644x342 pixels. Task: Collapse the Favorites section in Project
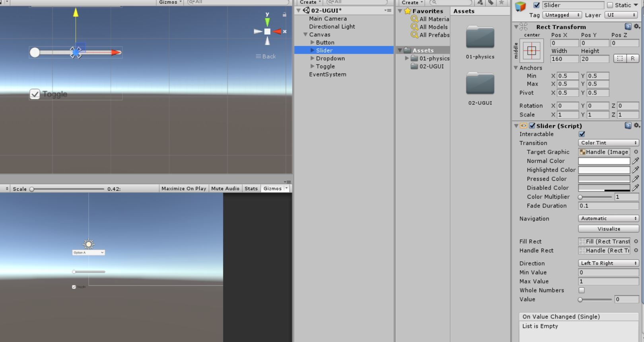tap(400, 11)
